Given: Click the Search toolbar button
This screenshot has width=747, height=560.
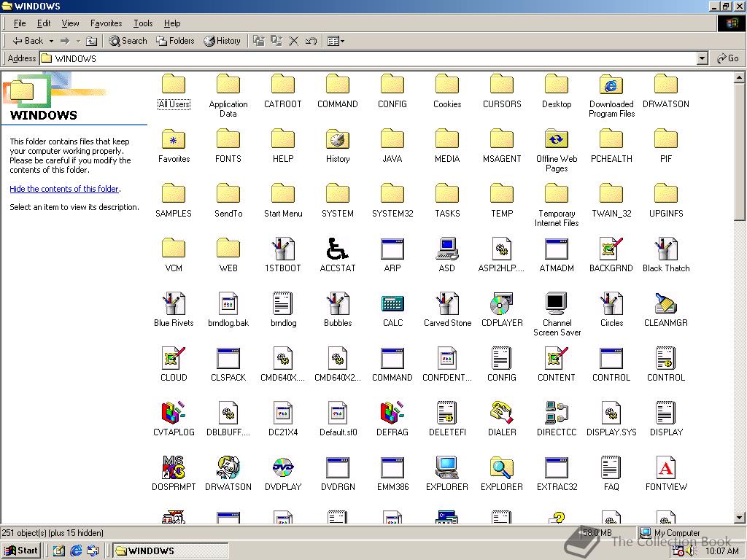Looking at the screenshot, I should 128,42.
